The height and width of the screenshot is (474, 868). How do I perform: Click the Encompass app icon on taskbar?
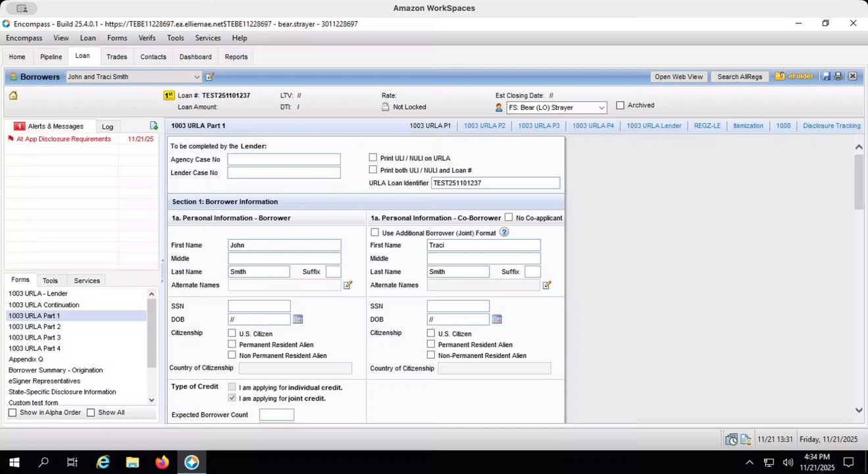(x=192, y=462)
